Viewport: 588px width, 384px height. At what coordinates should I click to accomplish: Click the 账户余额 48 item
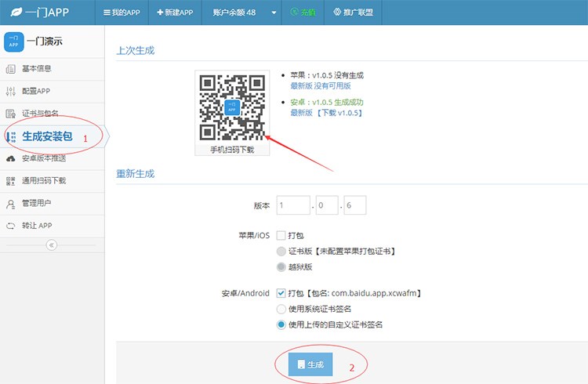click(x=234, y=13)
